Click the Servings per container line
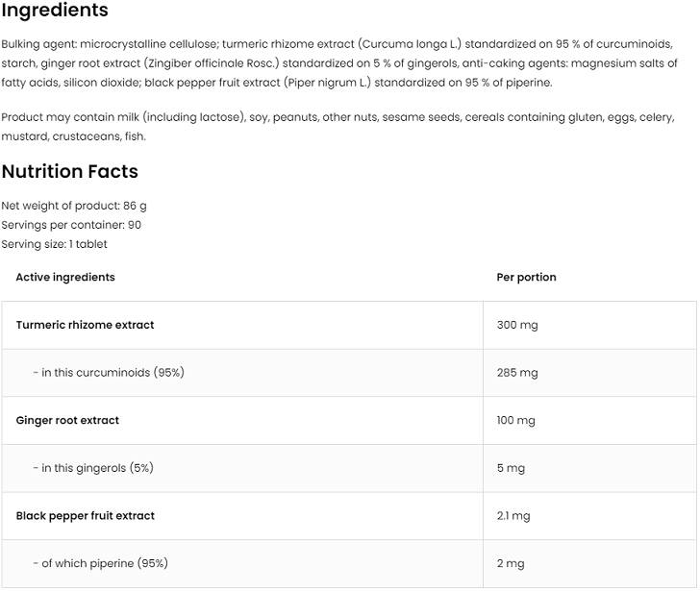The width and height of the screenshot is (700, 591). pos(71,225)
